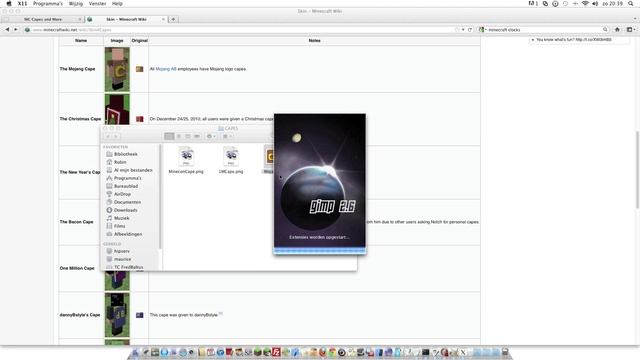Open the URL bar history dropdown
Image resolution: width=640 pixels, height=360 pixels.
pos(463,29)
